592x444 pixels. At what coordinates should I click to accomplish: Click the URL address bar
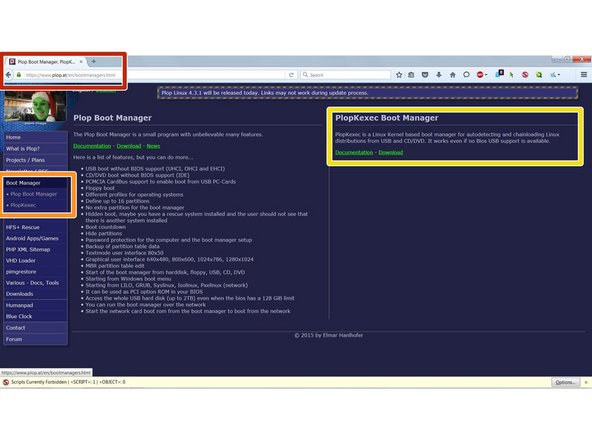155,75
